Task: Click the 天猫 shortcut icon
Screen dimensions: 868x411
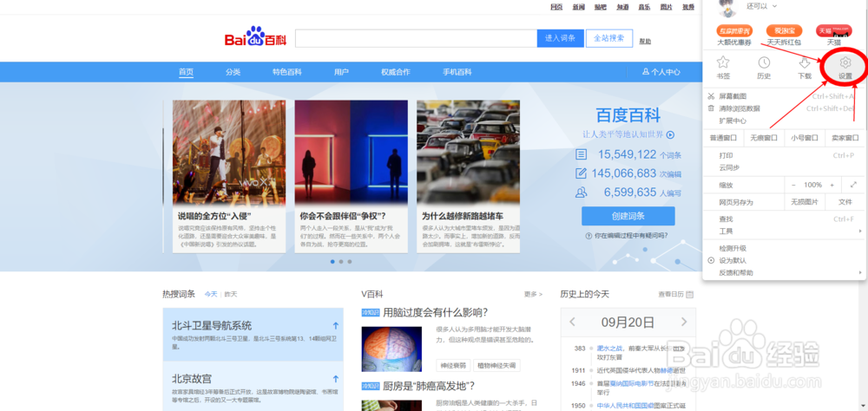Action: [x=833, y=31]
